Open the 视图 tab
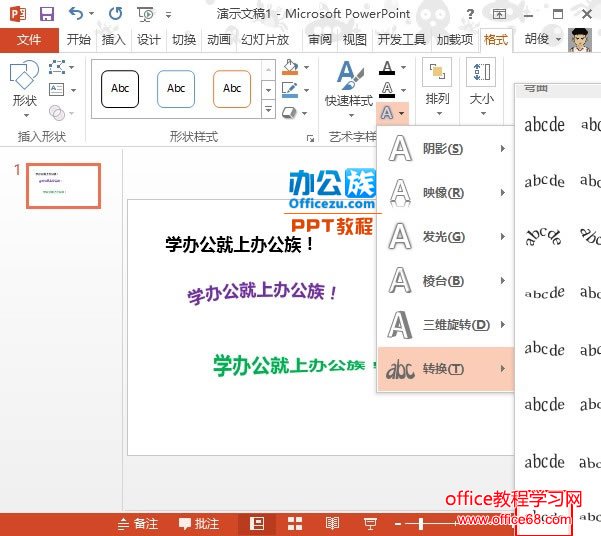This screenshot has height=536, width=601. point(355,39)
